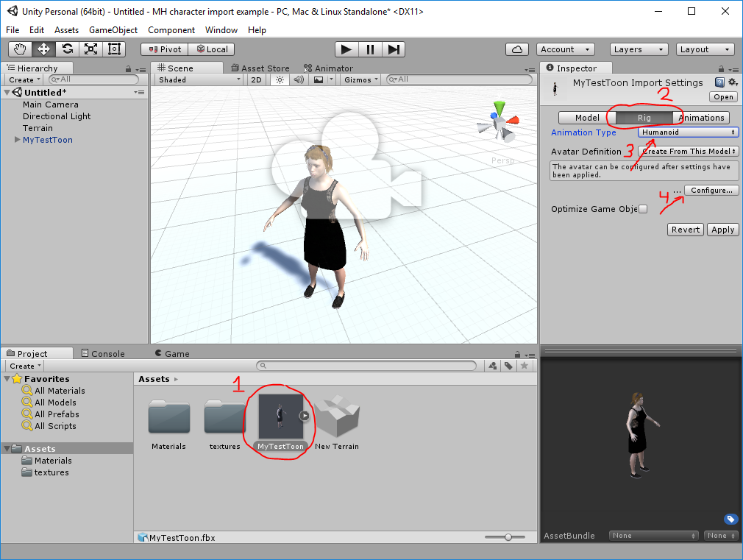This screenshot has height=560, width=743.
Task: Toggle scene lighting sun icon
Action: coord(280,79)
